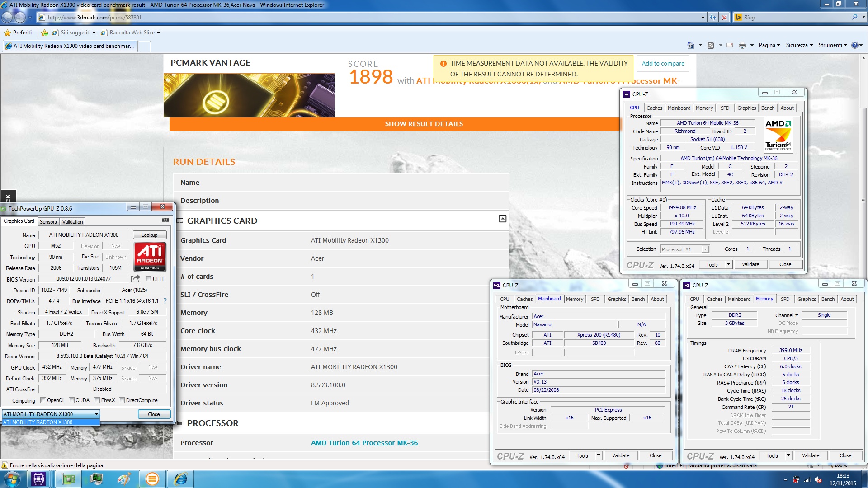This screenshot has height=488, width=868.
Task: Select ATI MOBILITY RADEON X1300 dropdown list item
Action: point(51,422)
